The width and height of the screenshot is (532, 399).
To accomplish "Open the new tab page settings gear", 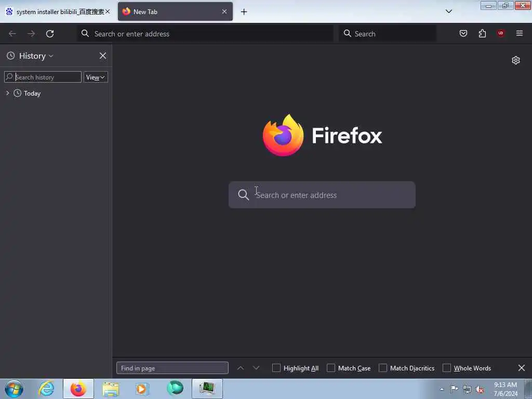I will point(516,60).
